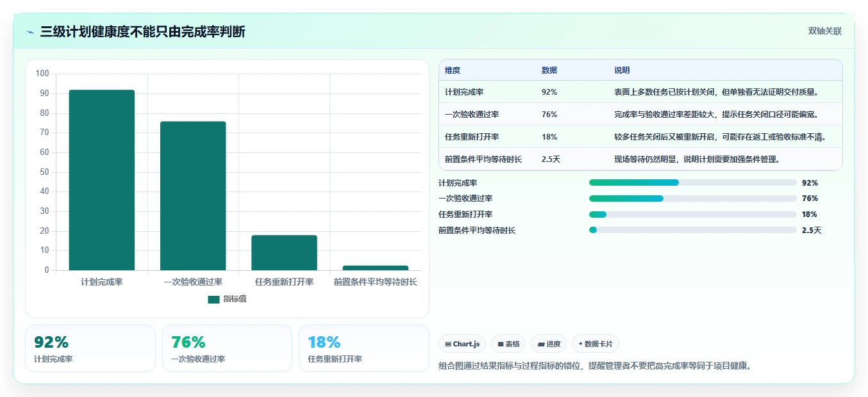Click the 任务重新打开率 table row cell
This screenshot has height=397, width=868.
tap(472, 137)
